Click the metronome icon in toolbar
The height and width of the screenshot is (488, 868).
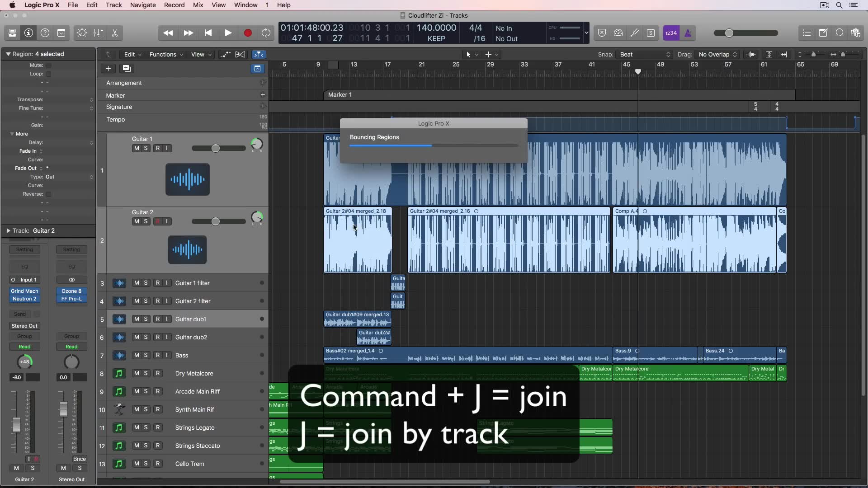[688, 33]
